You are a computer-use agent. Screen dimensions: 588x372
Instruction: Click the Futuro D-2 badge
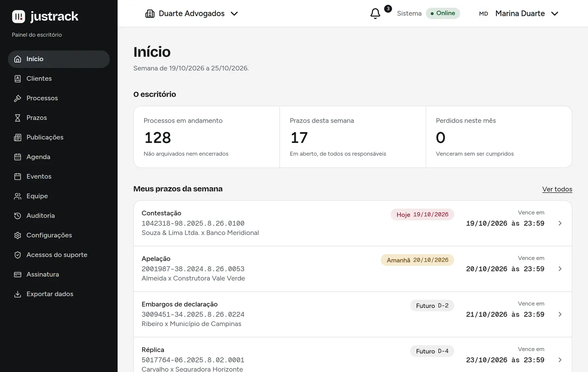(x=432, y=306)
